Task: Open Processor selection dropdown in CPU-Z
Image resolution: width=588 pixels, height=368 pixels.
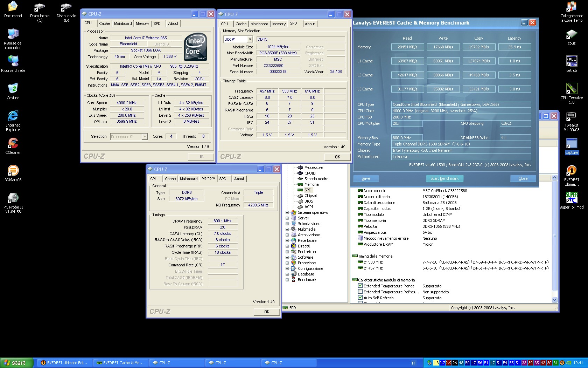Action: (x=145, y=137)
